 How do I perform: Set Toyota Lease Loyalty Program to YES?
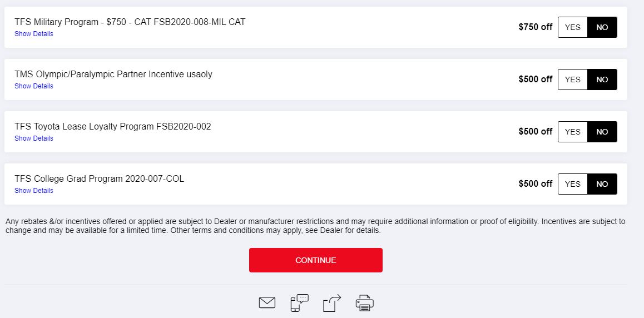click(572, 132)
